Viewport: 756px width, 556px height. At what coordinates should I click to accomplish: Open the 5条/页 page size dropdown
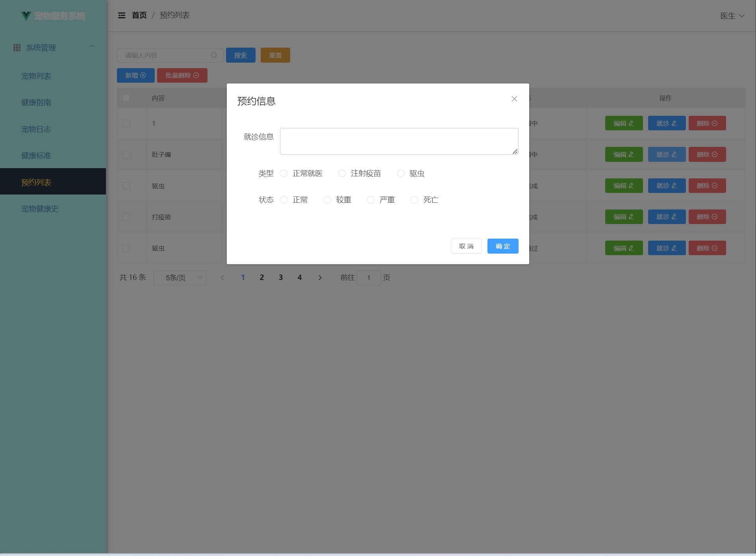[180, 278]
